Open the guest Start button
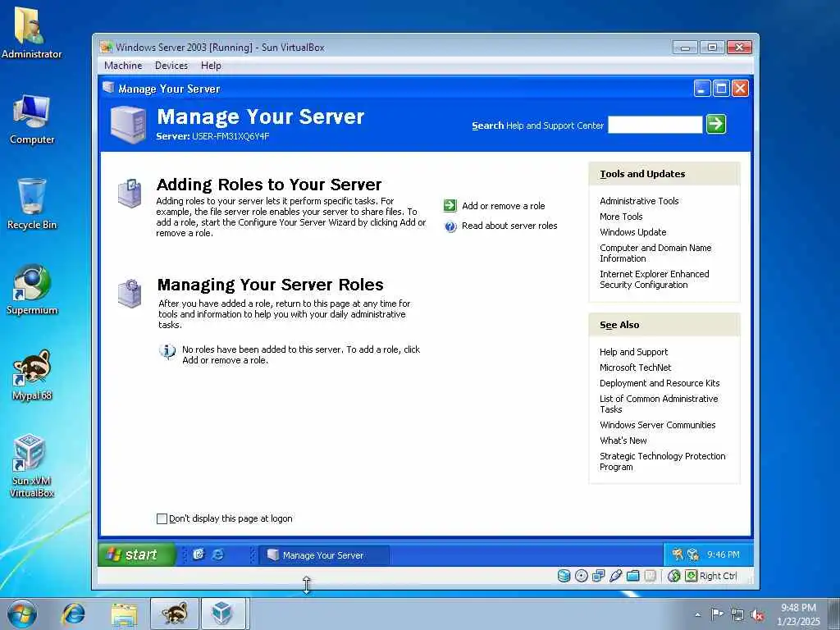 [x=137, y=555]
